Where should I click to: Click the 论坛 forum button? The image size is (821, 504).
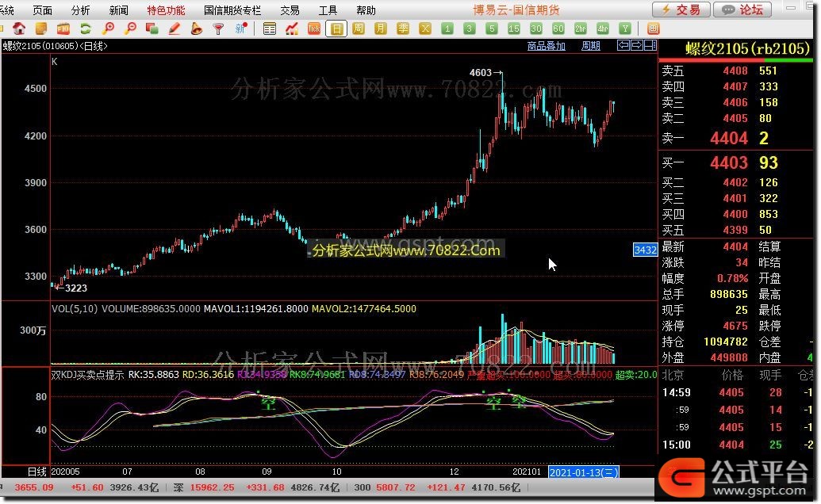pos(743,10)
